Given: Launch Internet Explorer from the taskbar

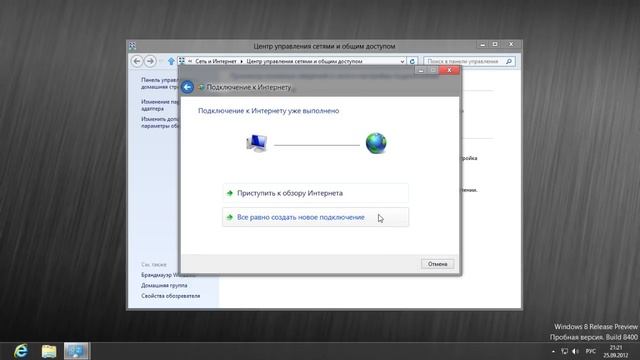Looking at the screenshot, I should [x=20, y=351].
